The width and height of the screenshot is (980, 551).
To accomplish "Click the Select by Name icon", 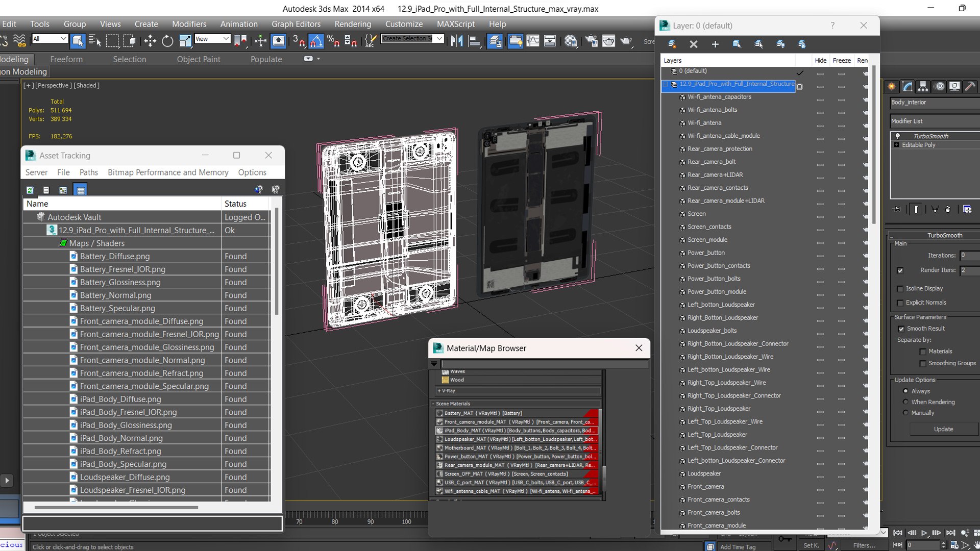I will coord(95,41).
